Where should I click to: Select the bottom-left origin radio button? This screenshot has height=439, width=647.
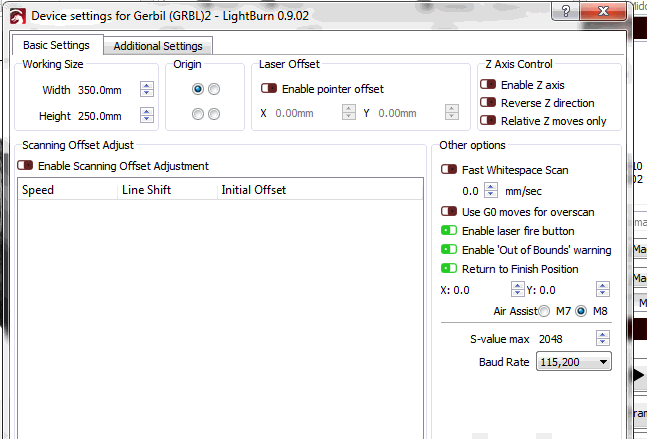tap(198, 114)
